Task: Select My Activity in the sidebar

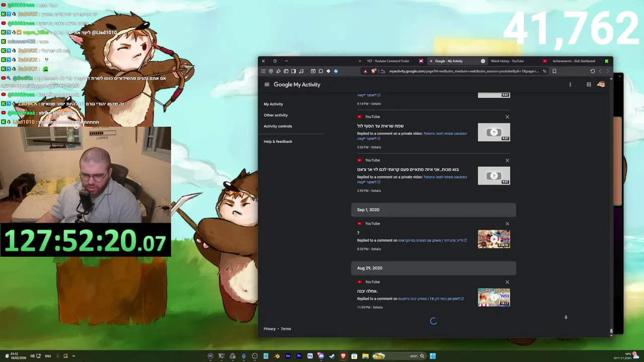Action: pyautogui.click(x=273, y=104)
